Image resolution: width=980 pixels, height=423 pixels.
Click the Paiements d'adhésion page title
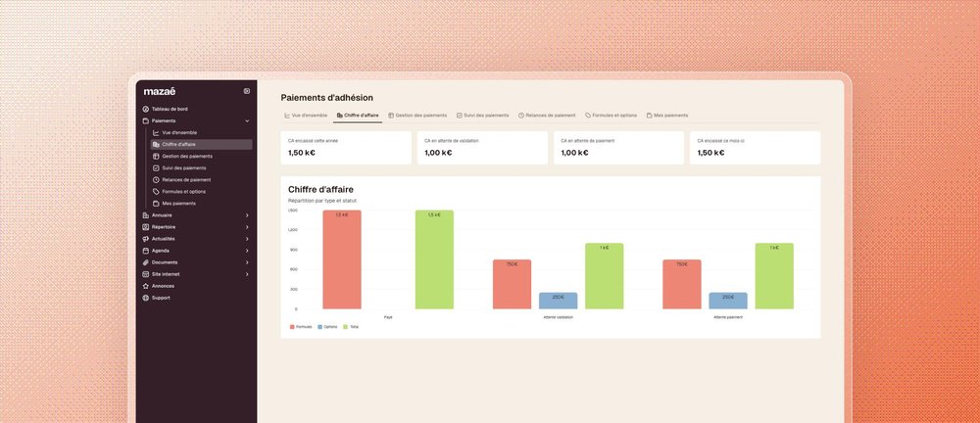(x=327, y=98)
